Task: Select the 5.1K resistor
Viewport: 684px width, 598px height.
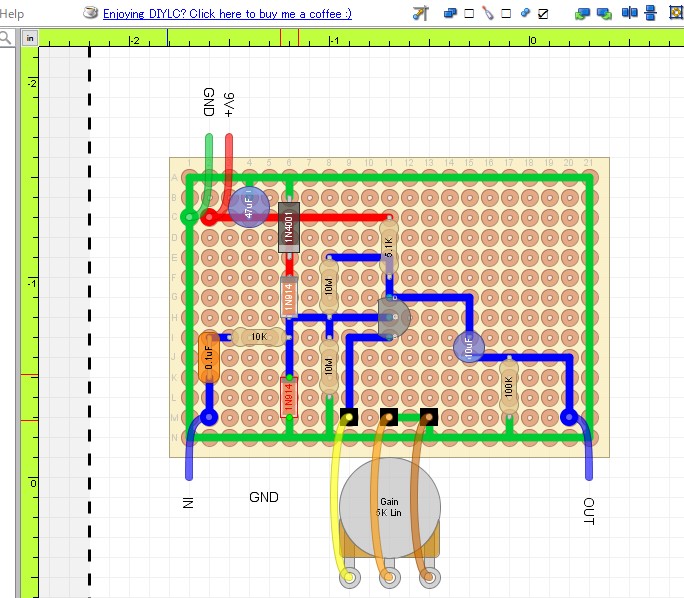Action: (x=389, y=247)
